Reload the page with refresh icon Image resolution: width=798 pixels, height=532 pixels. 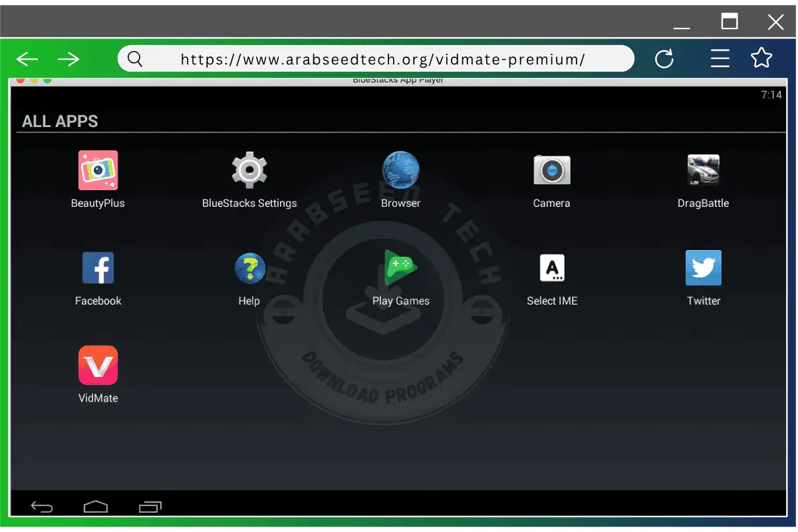(664, 59)
